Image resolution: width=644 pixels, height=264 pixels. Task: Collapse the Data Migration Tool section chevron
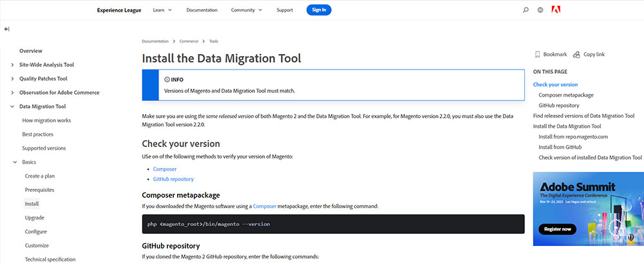[12, 107]
